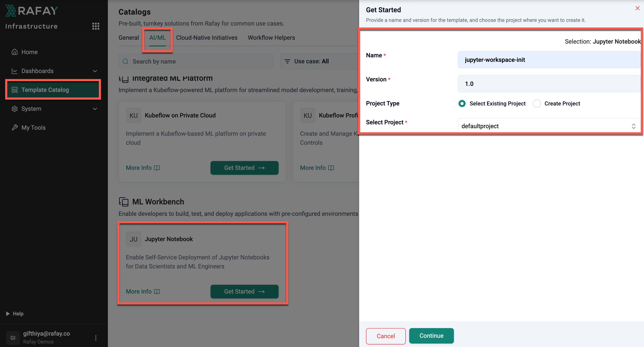Switch to the AI/ML tab
This screenshot has height=347, width=644.
tap(157, 38)
